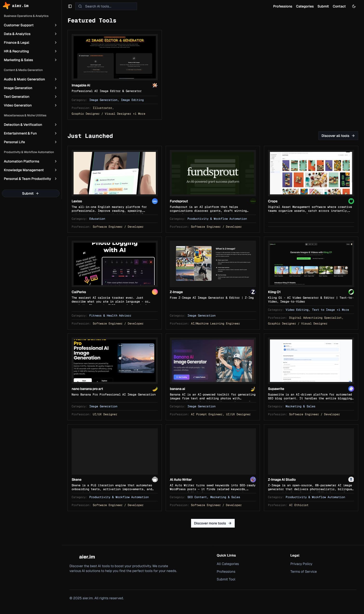Expand Customer Support category
The height and width of the screenshot is (614, 364).
pyautogui.click(x=30, y=25)
